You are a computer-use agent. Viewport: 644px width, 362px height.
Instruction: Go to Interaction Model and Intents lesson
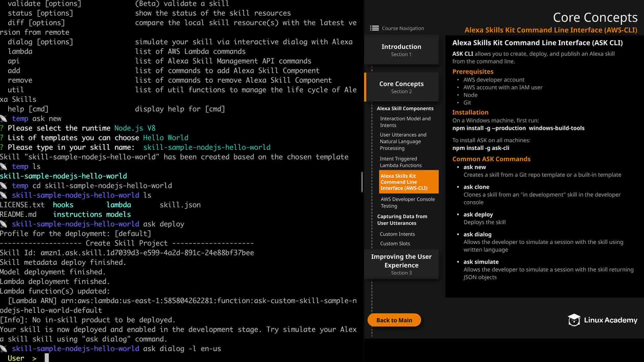405,122
